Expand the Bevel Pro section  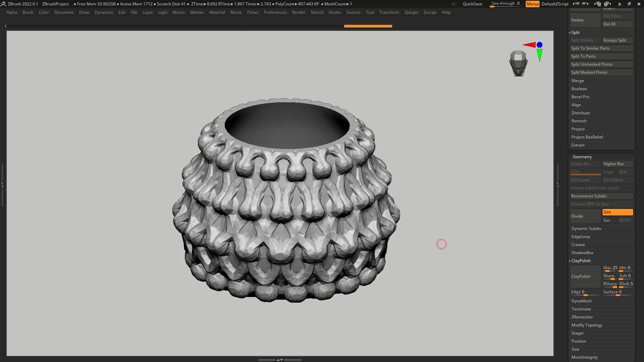click(580, 97)
